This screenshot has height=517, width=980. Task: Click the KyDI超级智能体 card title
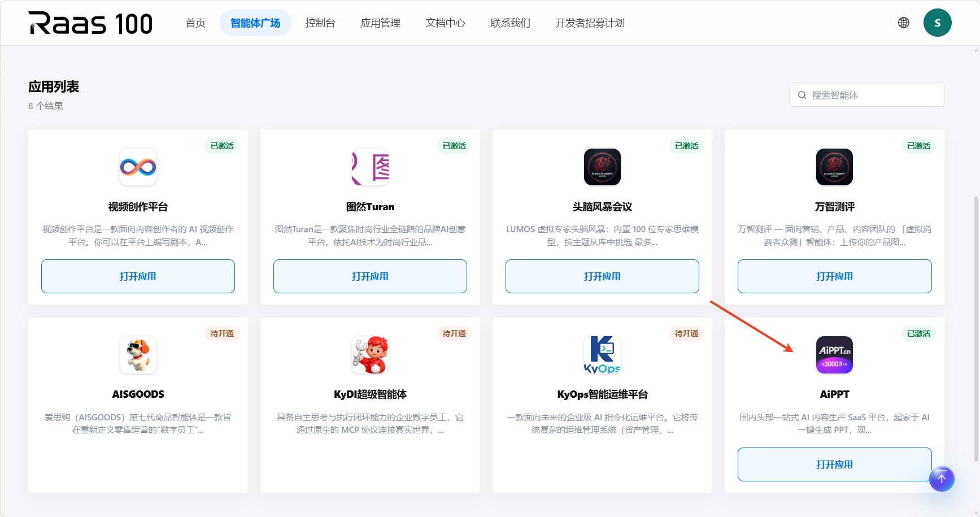[370, 394]
